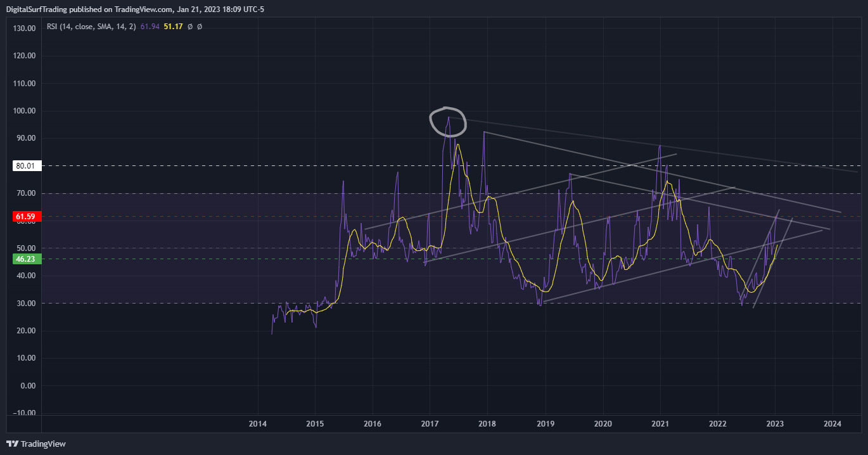868x455 pixels.
Task: Click the 40.00 axis label
Action: pyautogui.click(x=25, y=276)
